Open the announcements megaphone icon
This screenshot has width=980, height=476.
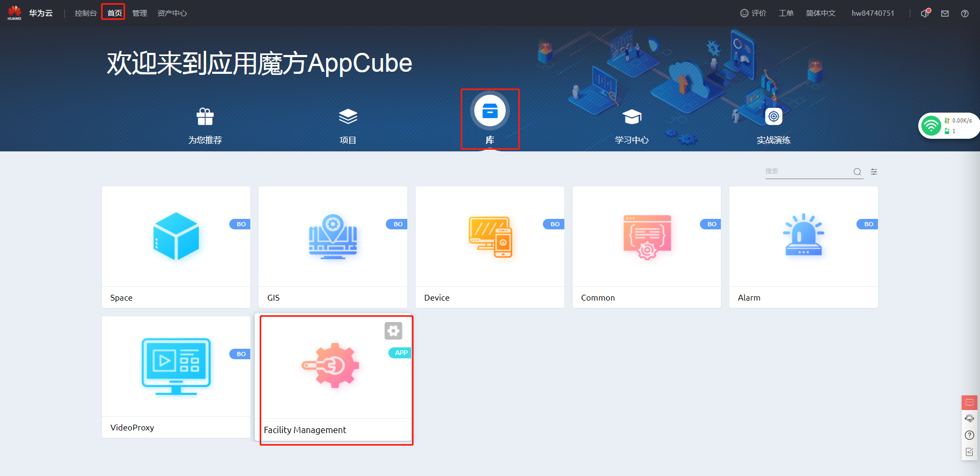pyautogui.click(x=926, y=13)
